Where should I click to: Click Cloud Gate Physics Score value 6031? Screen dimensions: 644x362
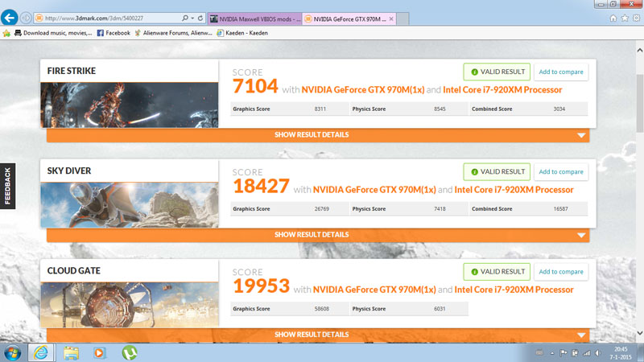coord(440,309)
